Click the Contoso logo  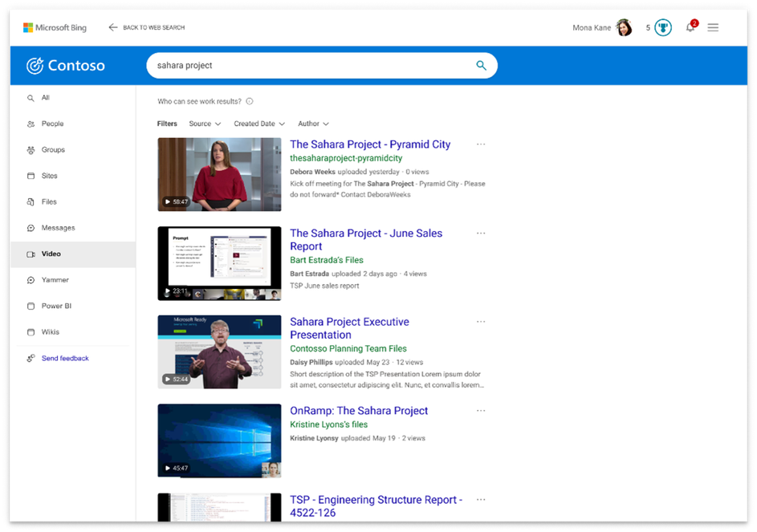pyautogui.click(x=66, y=65)
